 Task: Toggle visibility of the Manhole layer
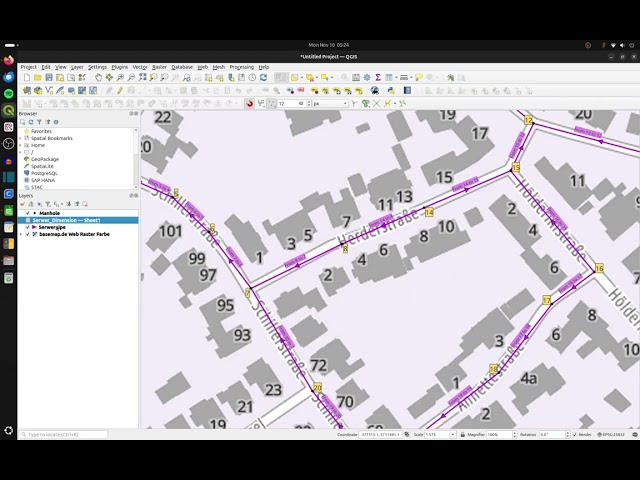point(28,213)
